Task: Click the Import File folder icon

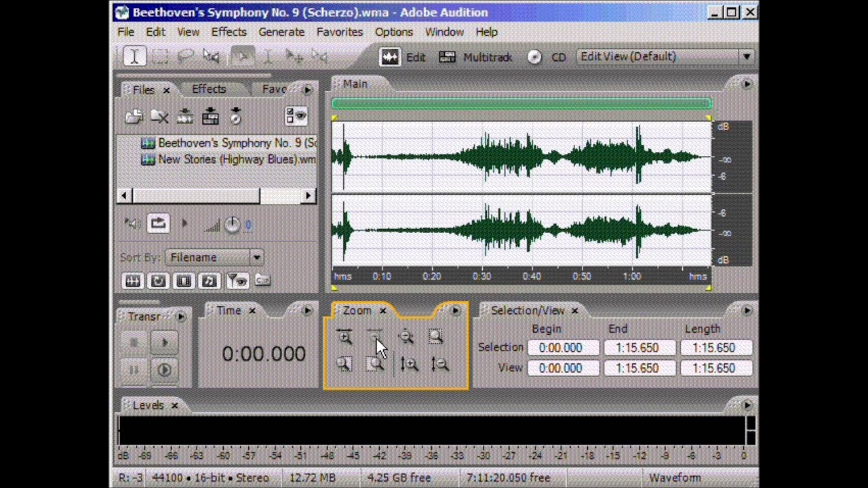Action: pos(134,117)
